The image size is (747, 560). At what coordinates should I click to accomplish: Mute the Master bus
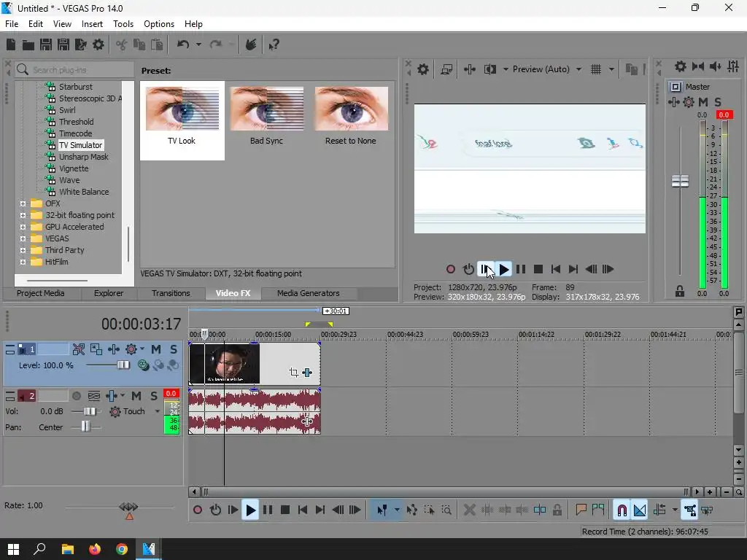pyautogui.click(x=703, y=102)
